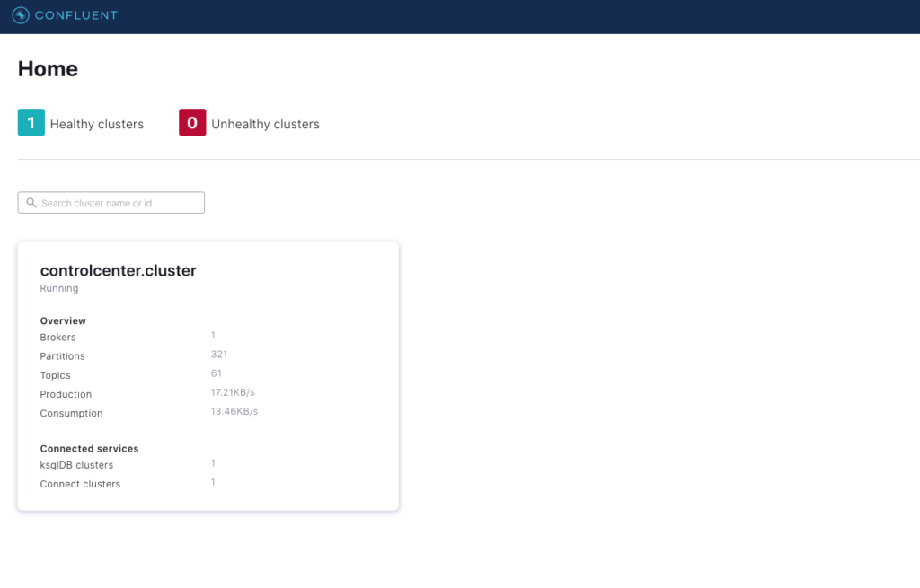Viewport: 920px width, 588px height.
Task: Open the controlcenter.cluster cluster name
Action: tap(118, 269)
